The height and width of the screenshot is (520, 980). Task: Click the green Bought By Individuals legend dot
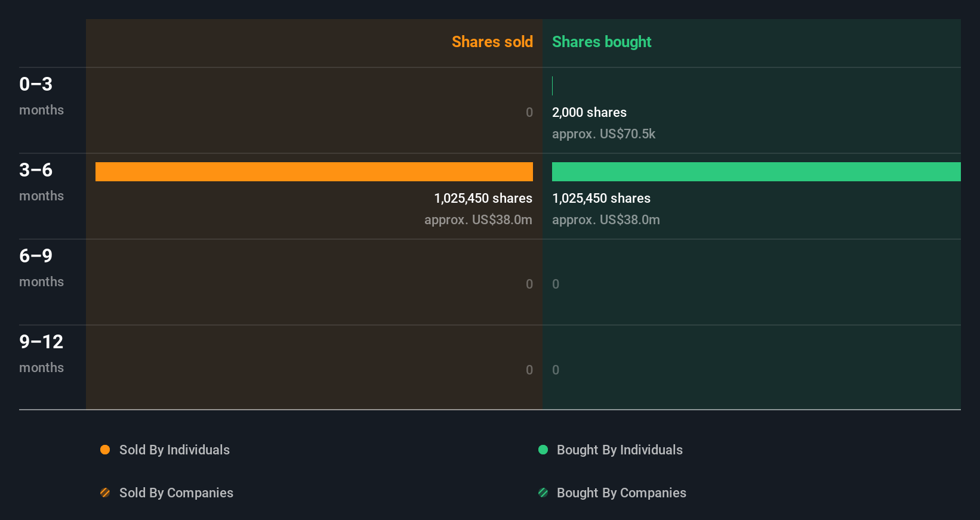(543, 450)
